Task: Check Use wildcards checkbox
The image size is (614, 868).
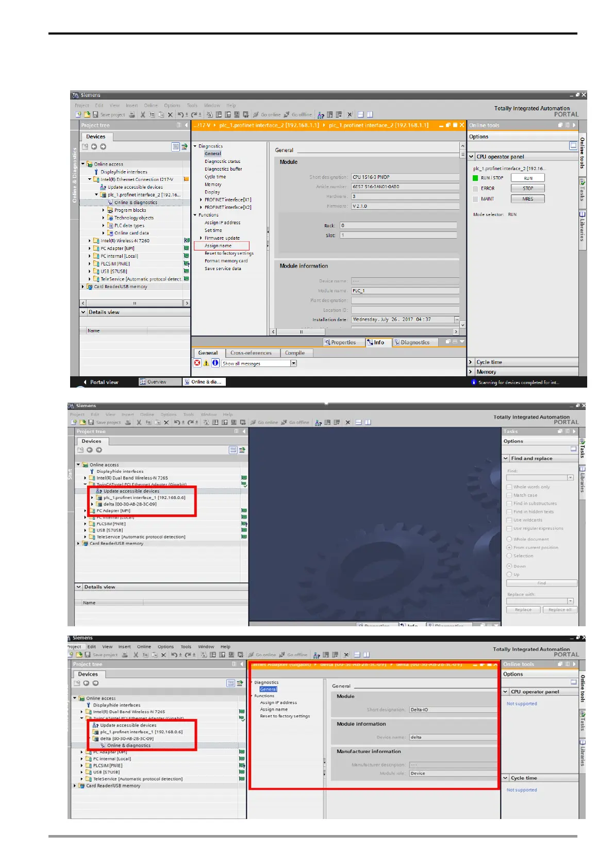Action: [x=509, y=520]
